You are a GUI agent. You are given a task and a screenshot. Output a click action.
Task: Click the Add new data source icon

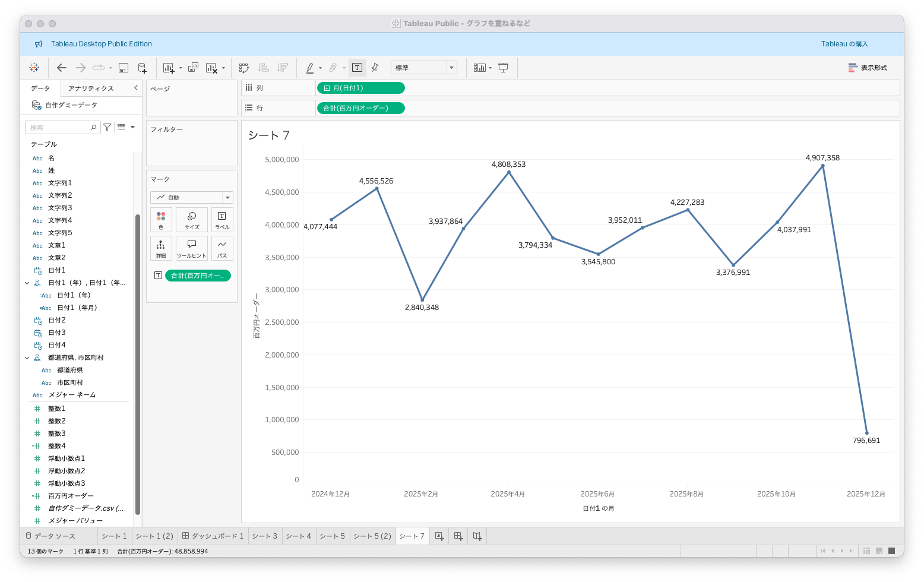coord(142,68)
